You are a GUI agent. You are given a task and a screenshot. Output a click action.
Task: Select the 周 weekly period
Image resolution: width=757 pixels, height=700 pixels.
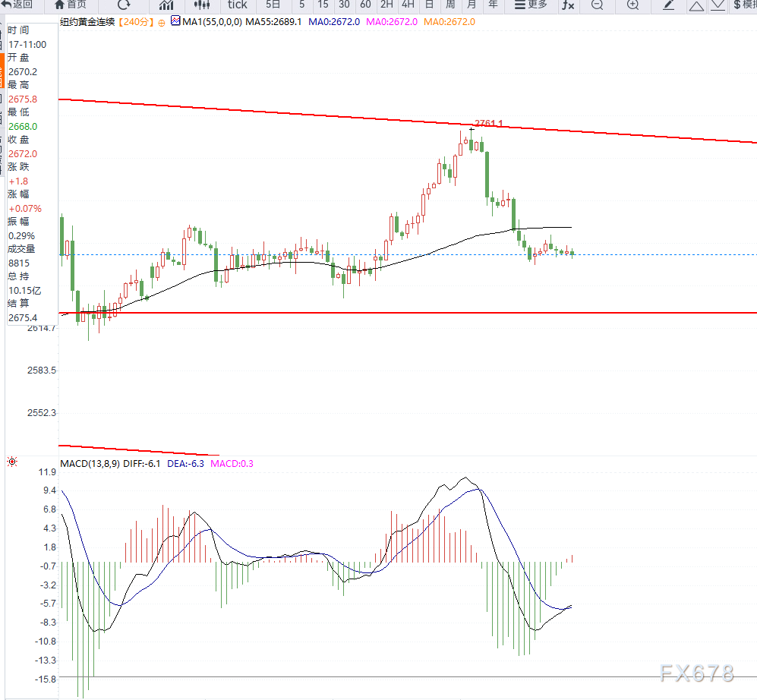point(450,5)
